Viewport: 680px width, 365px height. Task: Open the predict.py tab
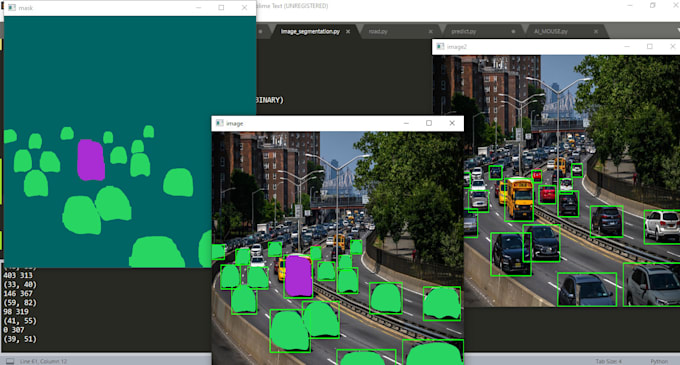(x=463, y=32)
